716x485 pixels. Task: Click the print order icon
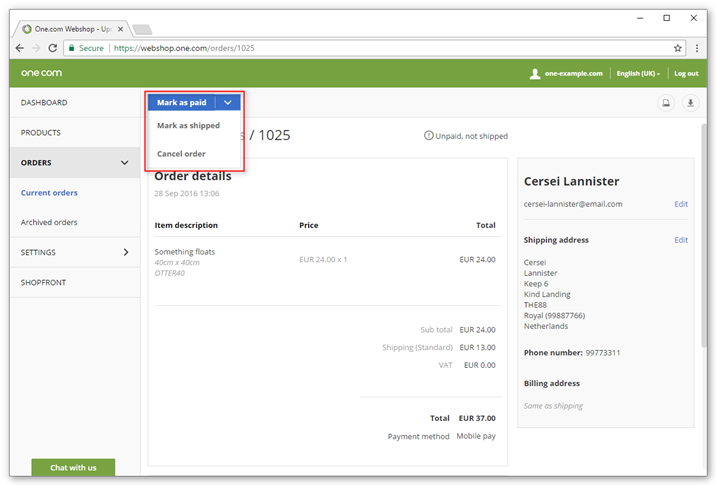(666, 103)
